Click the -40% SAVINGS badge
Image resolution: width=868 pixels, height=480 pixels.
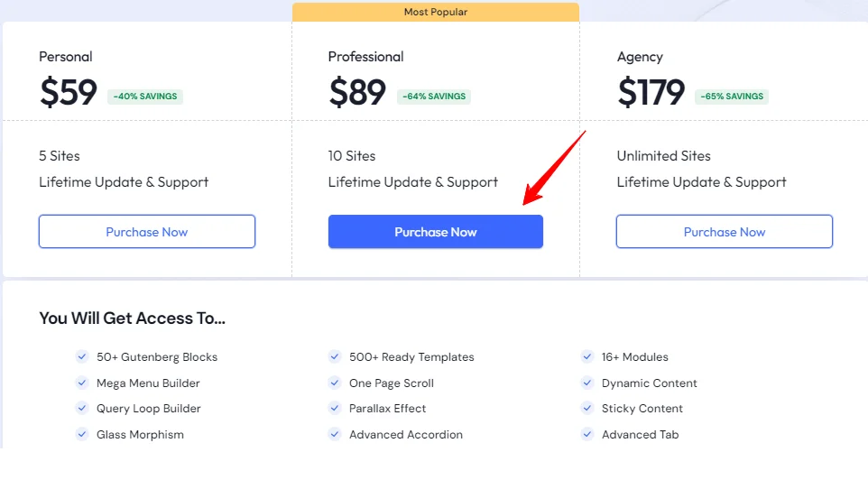145,97
